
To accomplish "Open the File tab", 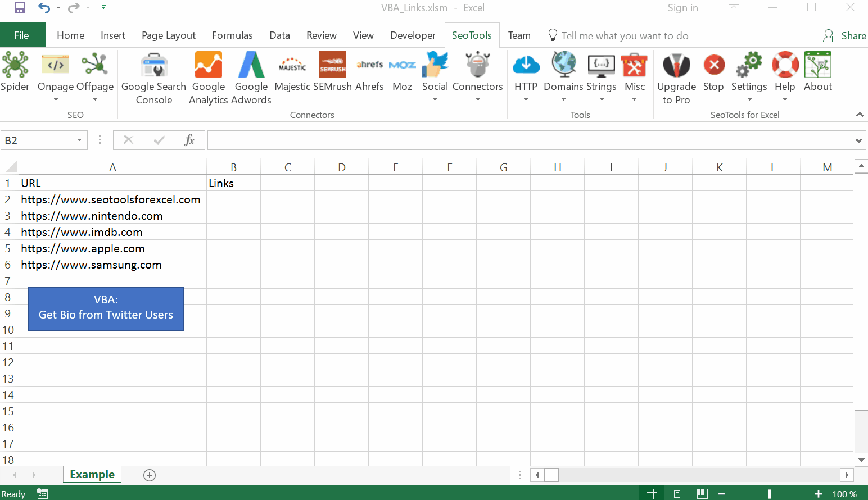I will point(22,35).
